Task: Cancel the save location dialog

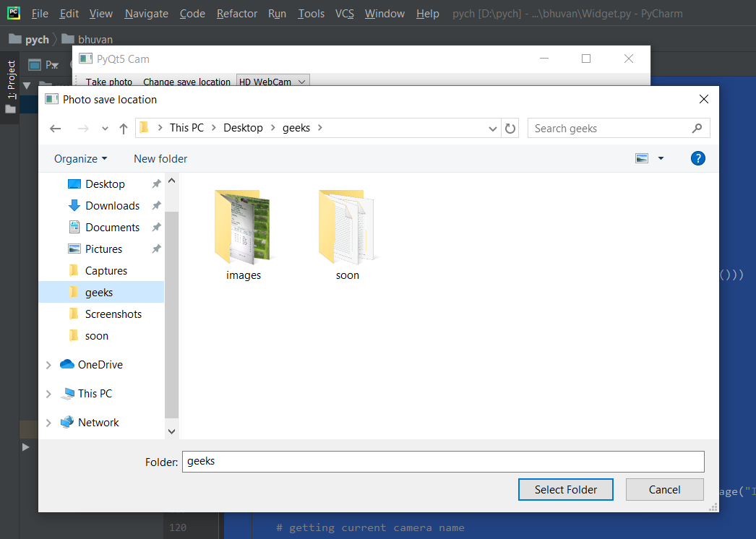Action: [664, 490]
